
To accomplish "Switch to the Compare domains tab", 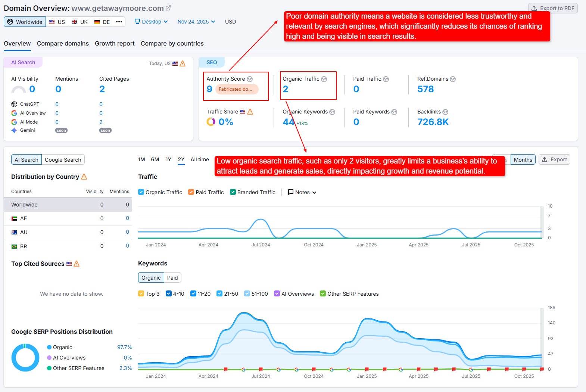I will [63, 44].
